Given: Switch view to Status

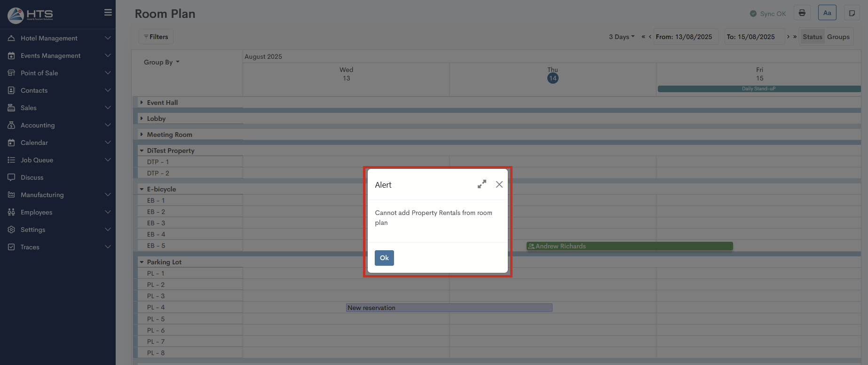Looking at the screenshot, I should tap(812, 37).
